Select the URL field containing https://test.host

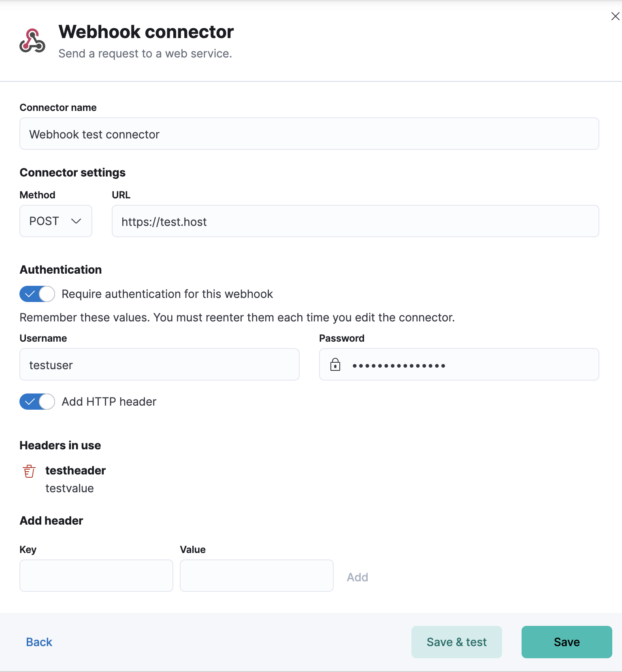coord(355,221)
